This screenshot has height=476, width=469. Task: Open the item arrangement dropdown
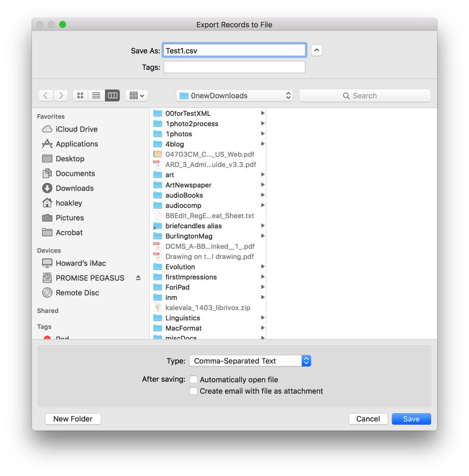tap(136, 96)
